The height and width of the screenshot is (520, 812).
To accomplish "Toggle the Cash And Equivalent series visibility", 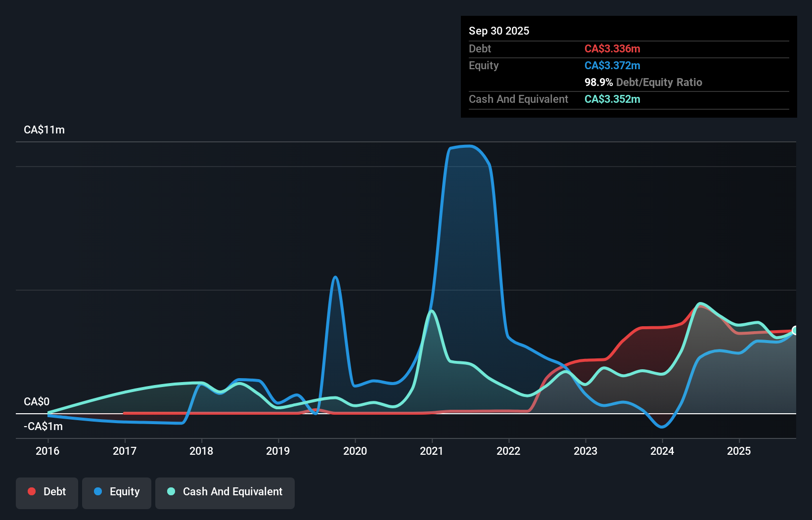I will click(x=225, y=492).
